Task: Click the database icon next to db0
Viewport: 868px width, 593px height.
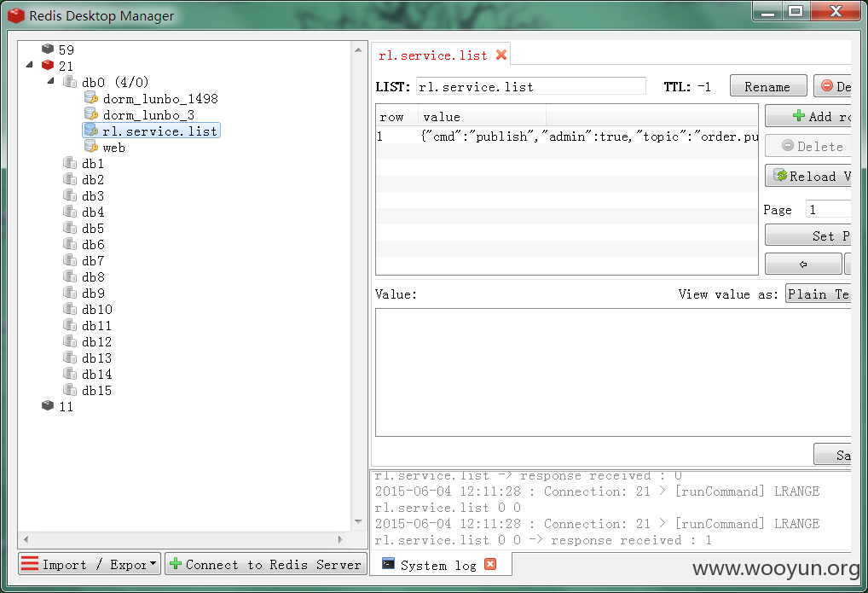Action: (70, 82)
